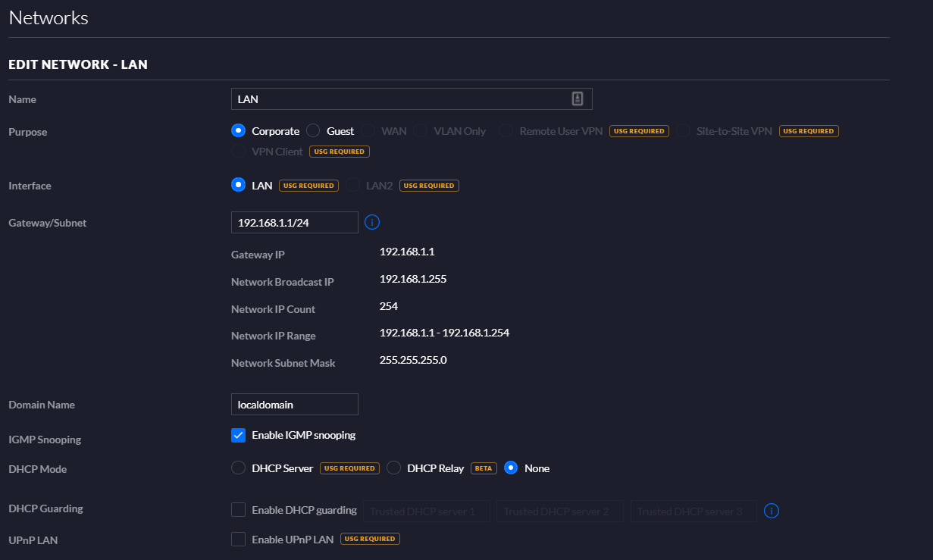Screen dimensions: 933x560
Task: Click Trusted DHCP server 1 field
Action: pos(427,512)
